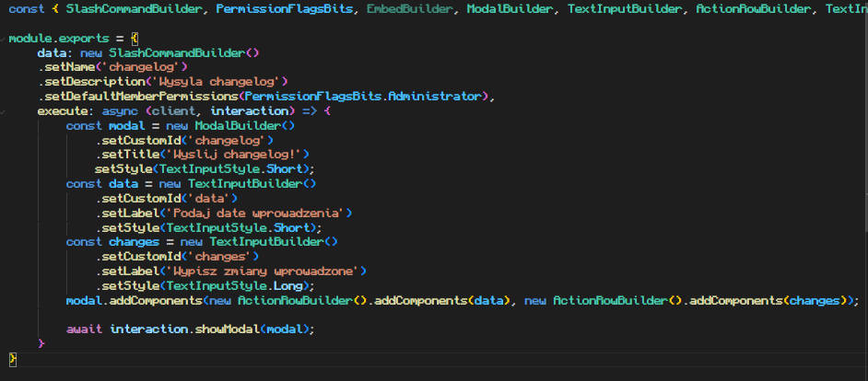Click the 'Wysyla changelog' string
Screen dimensions: 868x381
[217, 82]
